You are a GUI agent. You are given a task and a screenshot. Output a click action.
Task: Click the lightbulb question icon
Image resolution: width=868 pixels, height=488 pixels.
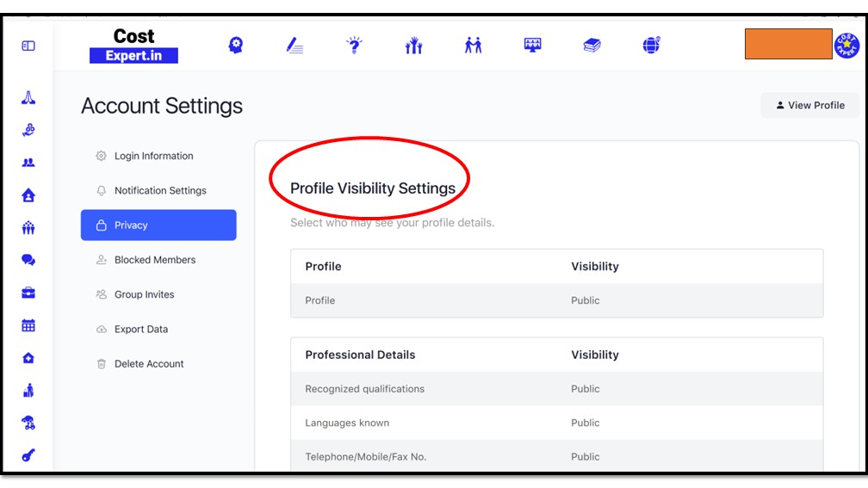[354, 46]
